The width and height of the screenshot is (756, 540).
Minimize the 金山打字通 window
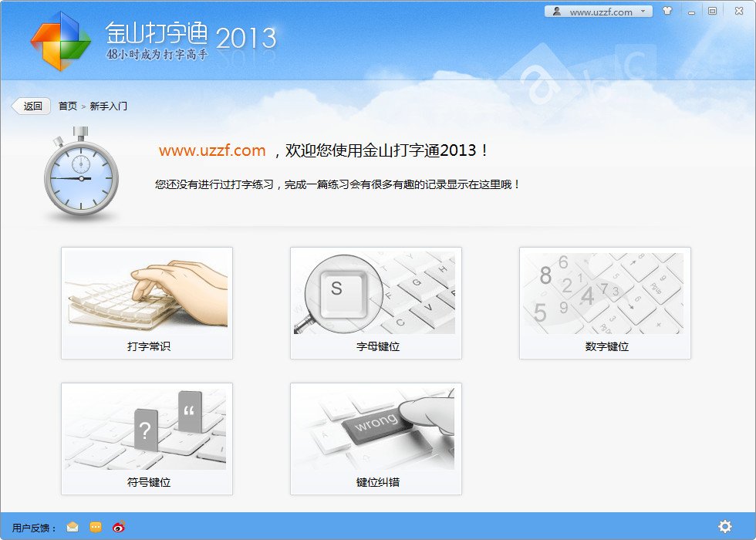click(x=691, y=12)
